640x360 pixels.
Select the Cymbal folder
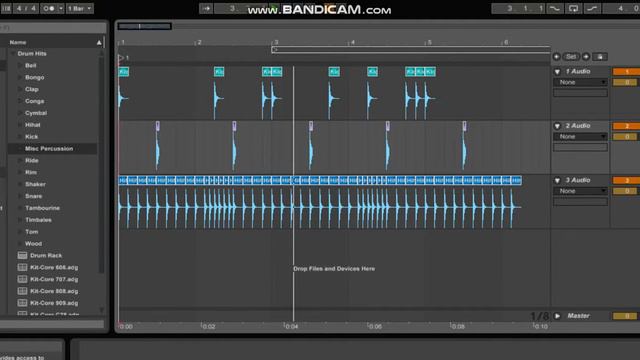[36, 113]
